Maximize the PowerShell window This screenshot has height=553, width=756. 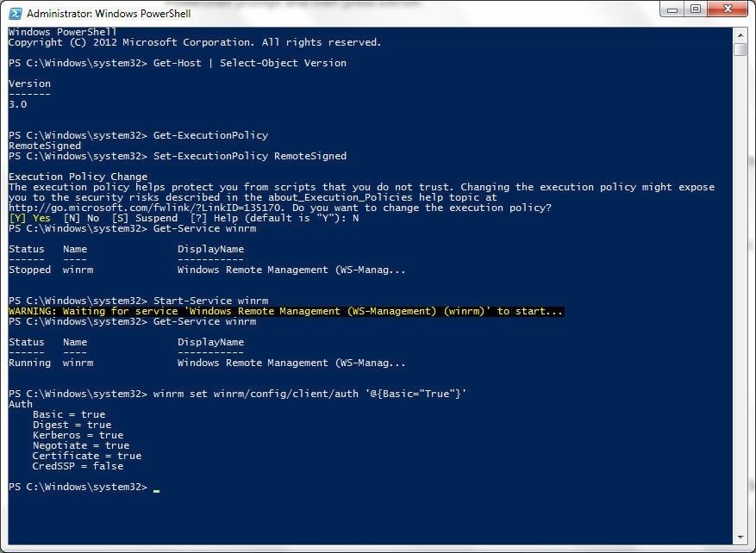pos(696,9)
